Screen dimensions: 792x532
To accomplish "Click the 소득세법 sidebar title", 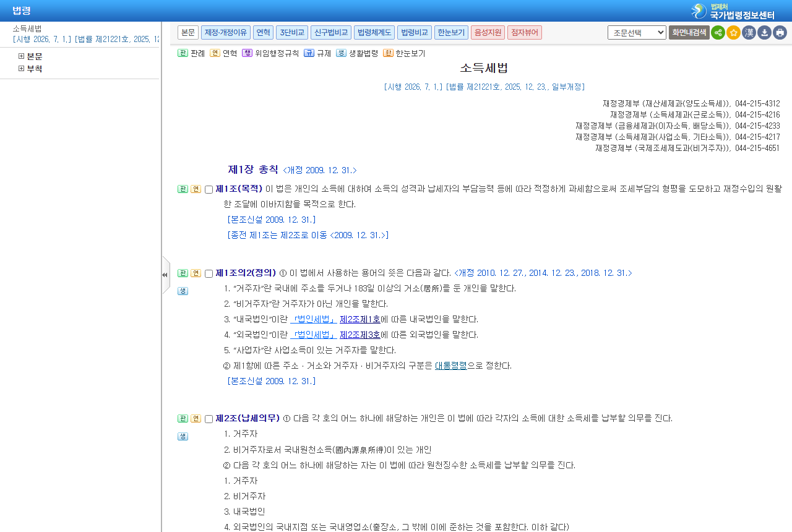I will click(x=27, y=28).
